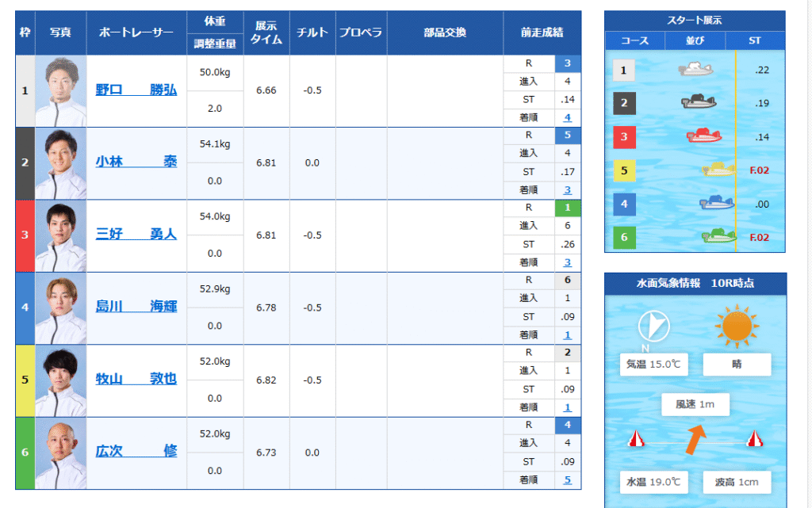The height and width of the screenshot is (508, 812).
Task: Click the photo of racer 三好 勇人
Action: [61, 235]
